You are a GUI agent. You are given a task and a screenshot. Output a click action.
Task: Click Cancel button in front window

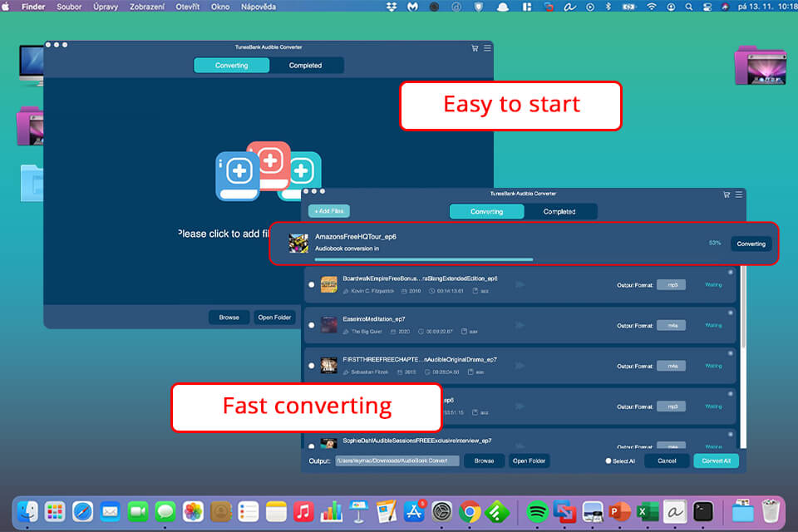(x=667, y=461)
